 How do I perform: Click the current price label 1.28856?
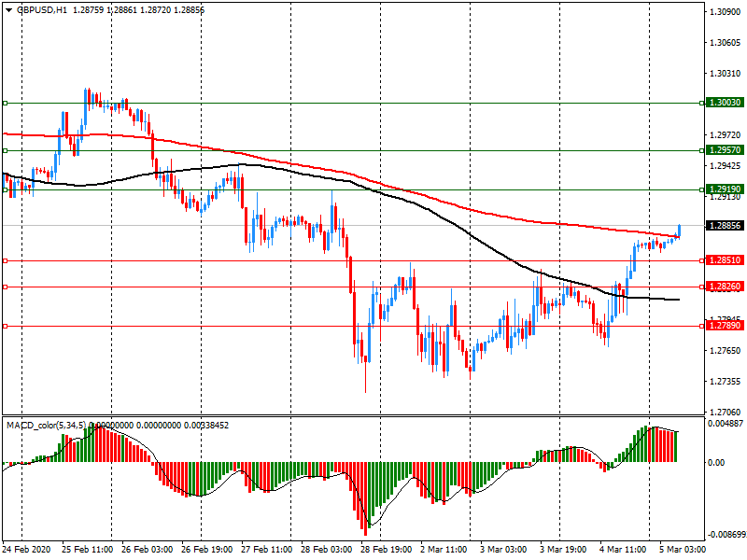click(725, 225)
